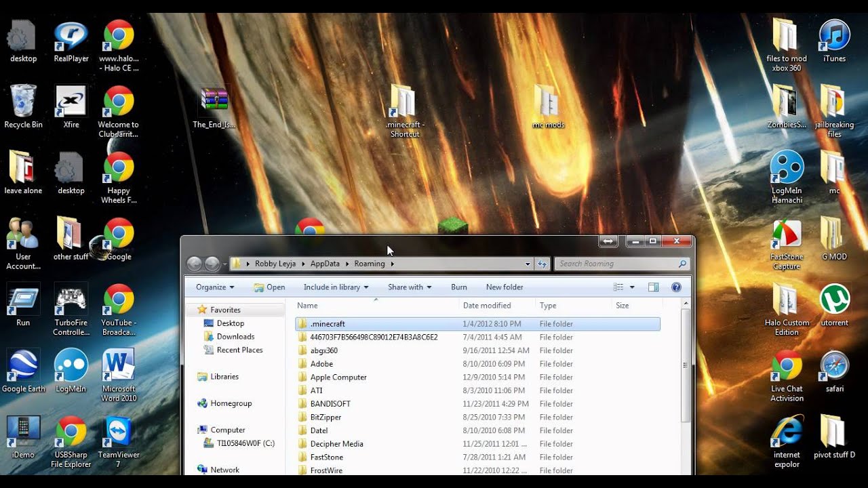Open the Google Earth desktop shortcut

click(24, 371)
